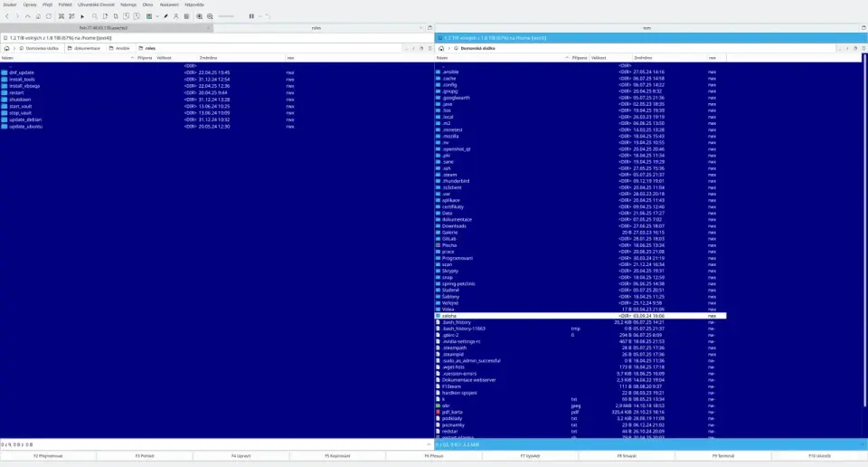Sort left panel by Název column header
Screen dimensions: 868x467
tap(68, 58)
